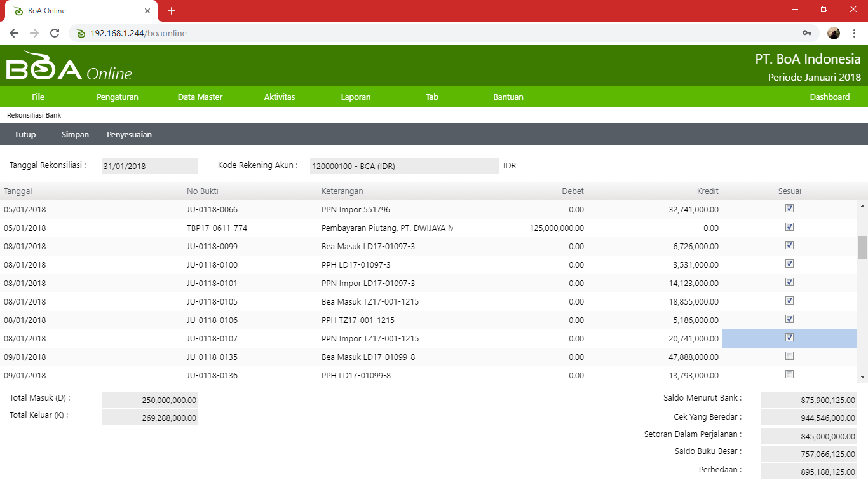Check Sesuai for Bea Masuk LD17-01099-8

tap(789, 356)
